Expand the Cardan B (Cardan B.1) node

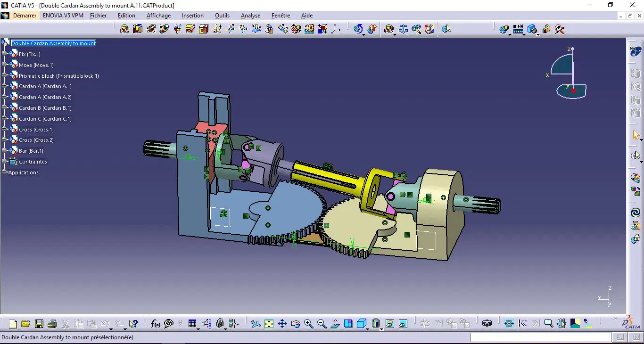[x=4, y=108]
